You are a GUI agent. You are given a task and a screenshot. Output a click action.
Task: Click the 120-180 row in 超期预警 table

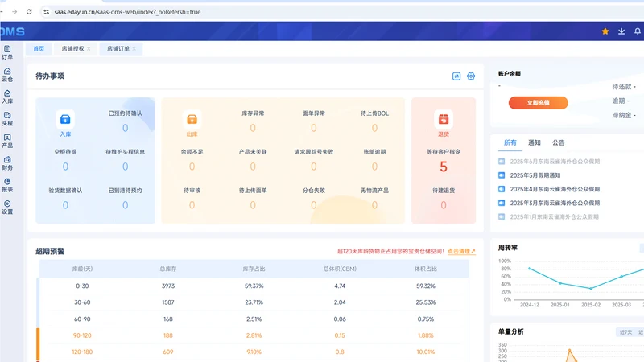(254, 352)
